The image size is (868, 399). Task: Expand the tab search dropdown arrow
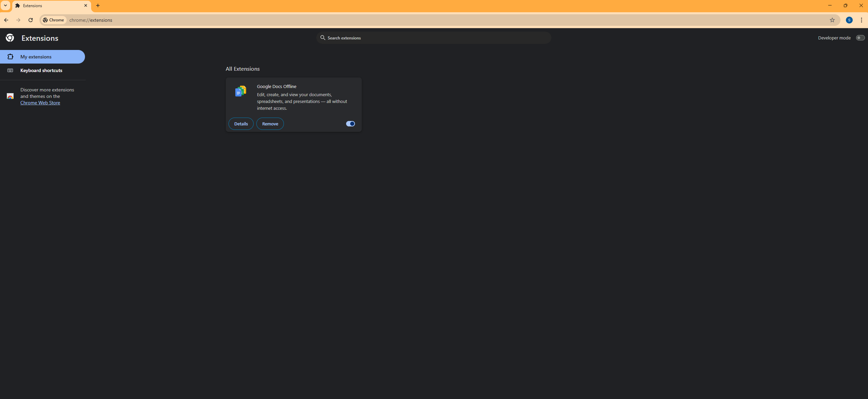pyautogui.click(x=5, y=5)
